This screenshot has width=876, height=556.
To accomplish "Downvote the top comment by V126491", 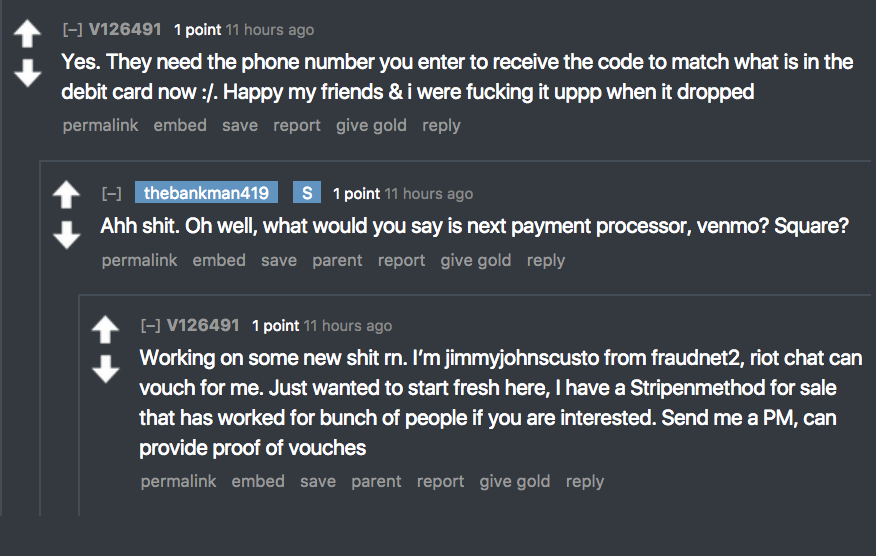I will [28, 71].
